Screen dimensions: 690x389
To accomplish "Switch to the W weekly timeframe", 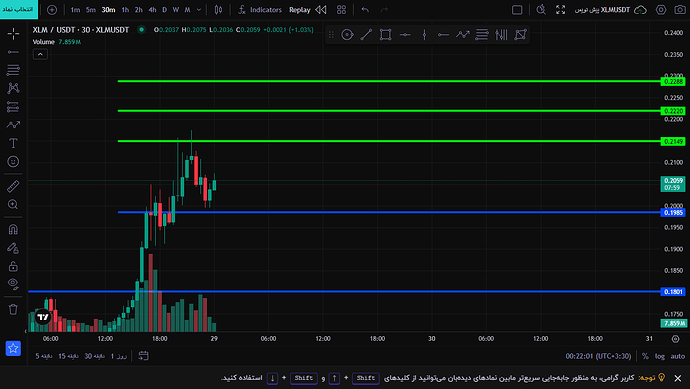I will pyautogui.click(x=176, y=10).
